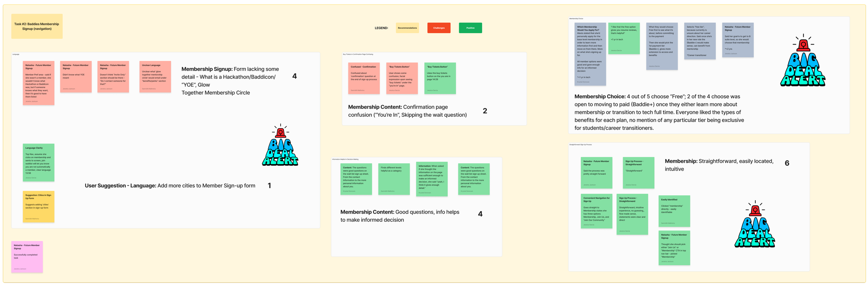868x285 pixels.
Task: Select the 'Suggestion: Cities in Sign Up Form' yellow note
Action: coord(39,207)
